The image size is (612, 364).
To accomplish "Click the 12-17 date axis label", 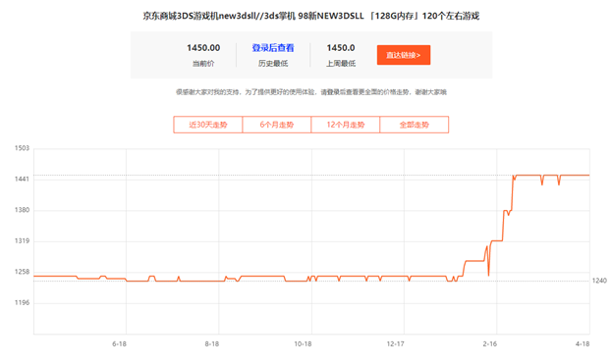I will point(396,343).
